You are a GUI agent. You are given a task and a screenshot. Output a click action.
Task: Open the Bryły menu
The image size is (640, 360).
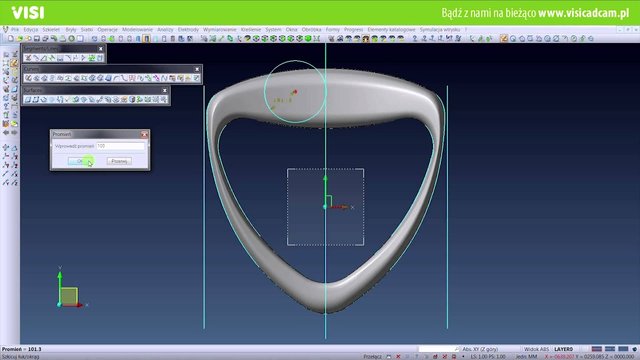tap(71, 29)
